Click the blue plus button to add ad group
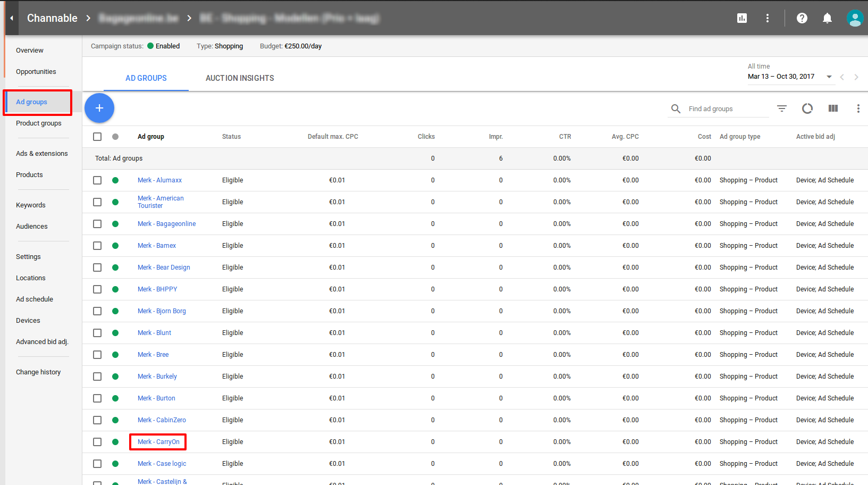Image resolution: width=868 pixels, height=485 pixels. (x=99, y=108)
